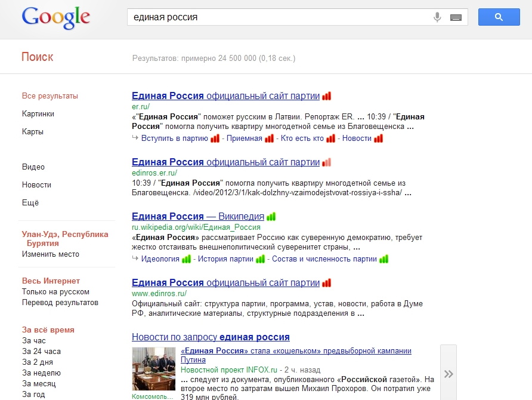Click rating bars after 'Кто есть кто'

click(x=330, y=139)
